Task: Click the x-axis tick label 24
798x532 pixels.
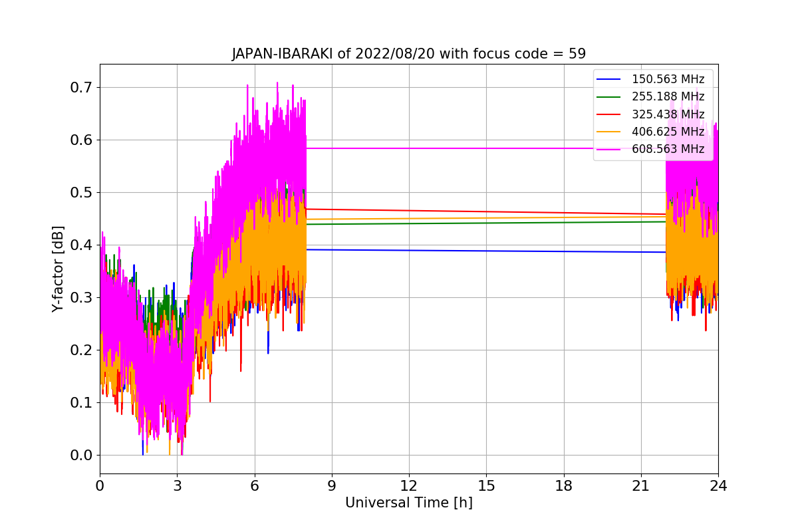Action: pyautogui.click(x=718, y=485)
